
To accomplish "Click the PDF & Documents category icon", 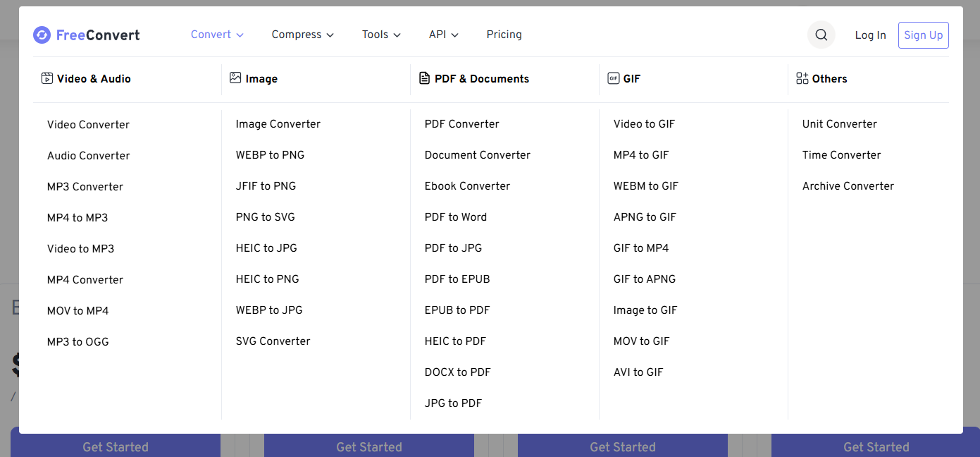I will click(x=424, y=78).
